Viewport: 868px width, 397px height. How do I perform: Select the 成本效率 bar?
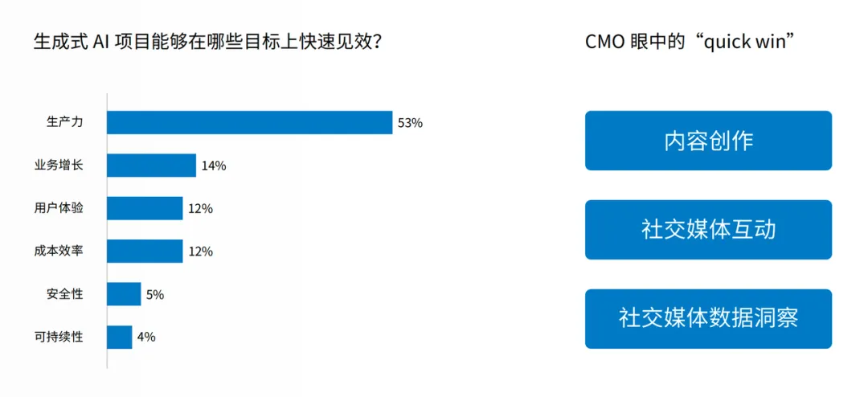tap(145, 252)
